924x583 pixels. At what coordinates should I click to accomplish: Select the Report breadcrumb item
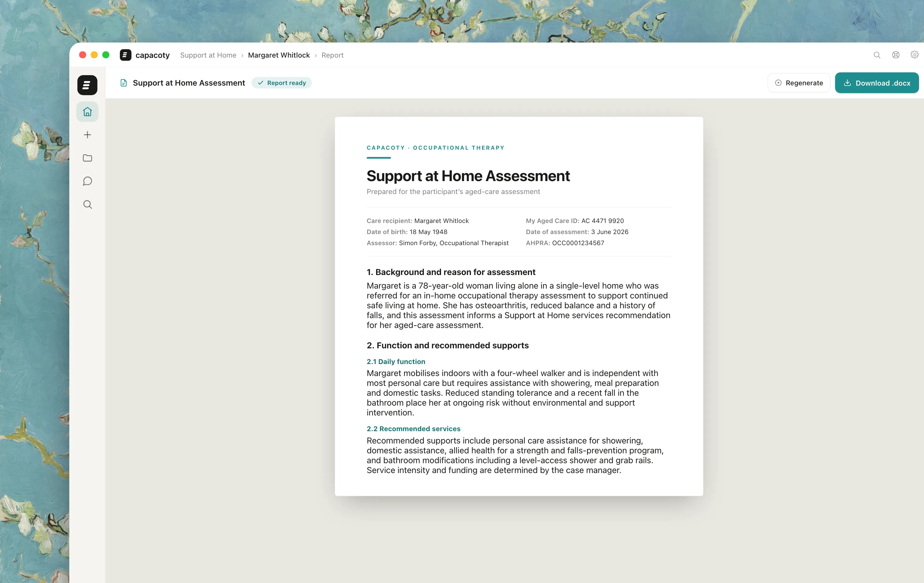(x=332, y=55)
